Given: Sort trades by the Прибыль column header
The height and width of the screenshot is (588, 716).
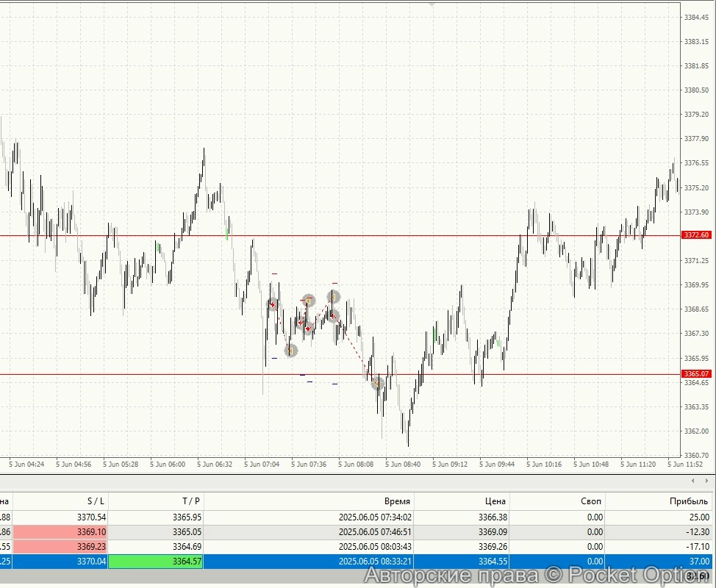Looking at the screenshot, I should tap(690, 501).
